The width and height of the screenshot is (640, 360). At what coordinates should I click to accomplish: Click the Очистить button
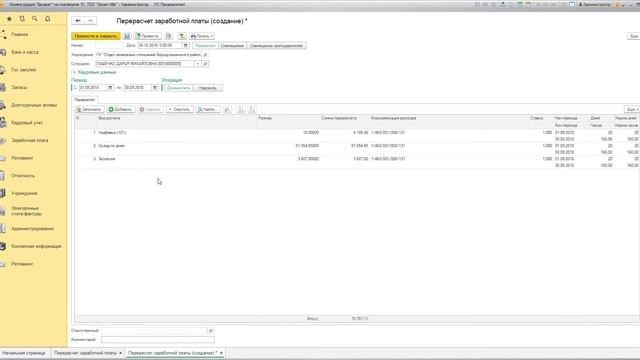[179, 109]
